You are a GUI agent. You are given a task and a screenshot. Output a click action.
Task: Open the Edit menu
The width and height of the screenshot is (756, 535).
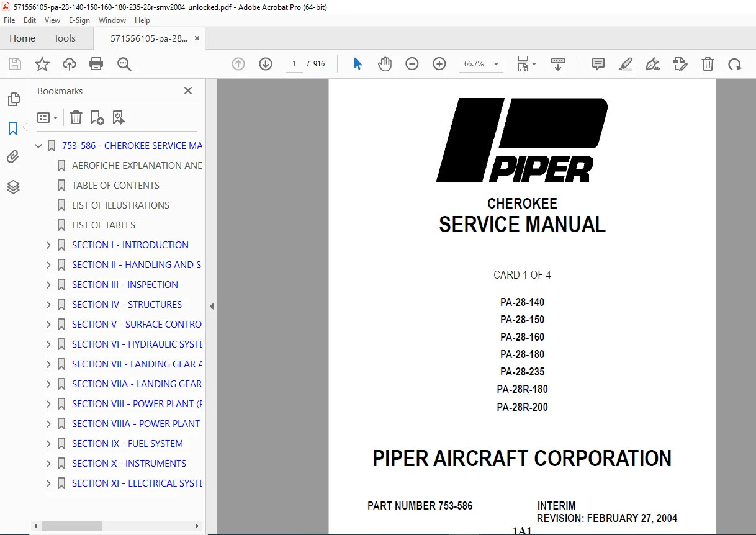click(x=30, y=20)
